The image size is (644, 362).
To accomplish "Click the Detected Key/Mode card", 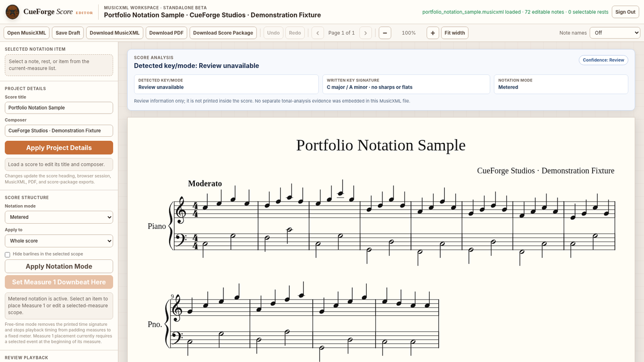I will (226, 84).
